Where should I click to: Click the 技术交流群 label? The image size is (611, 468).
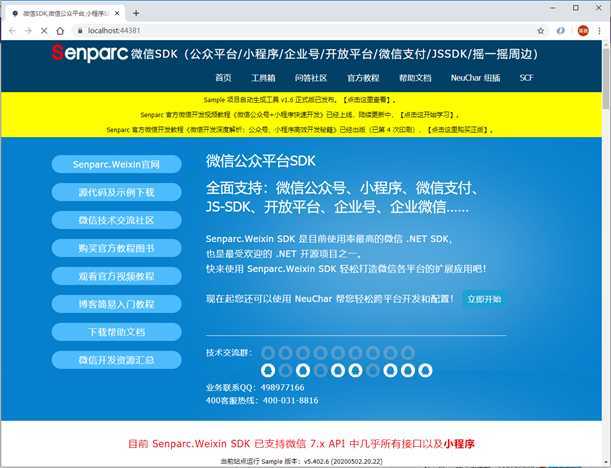point(228,353)
